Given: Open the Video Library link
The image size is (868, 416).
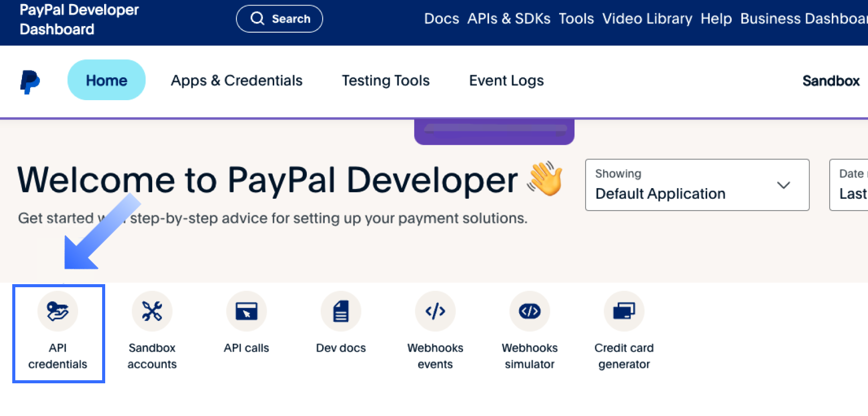Looking at the screenshot, I should 647,19.
